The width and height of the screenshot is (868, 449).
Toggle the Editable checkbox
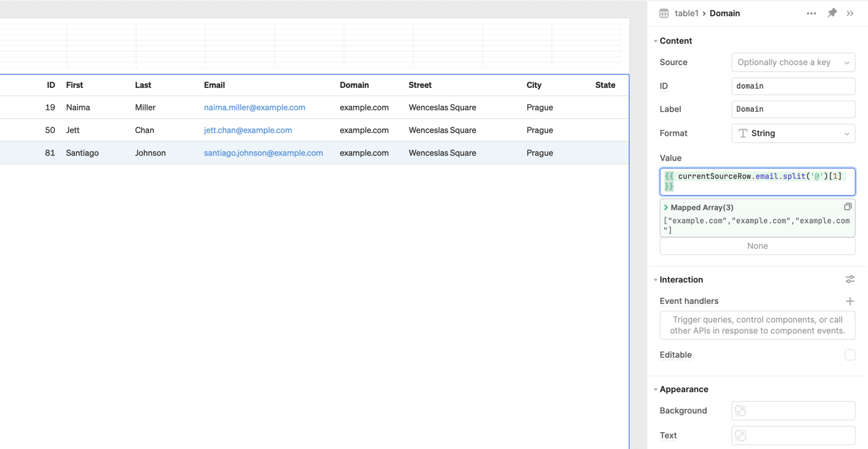point(850,355)
